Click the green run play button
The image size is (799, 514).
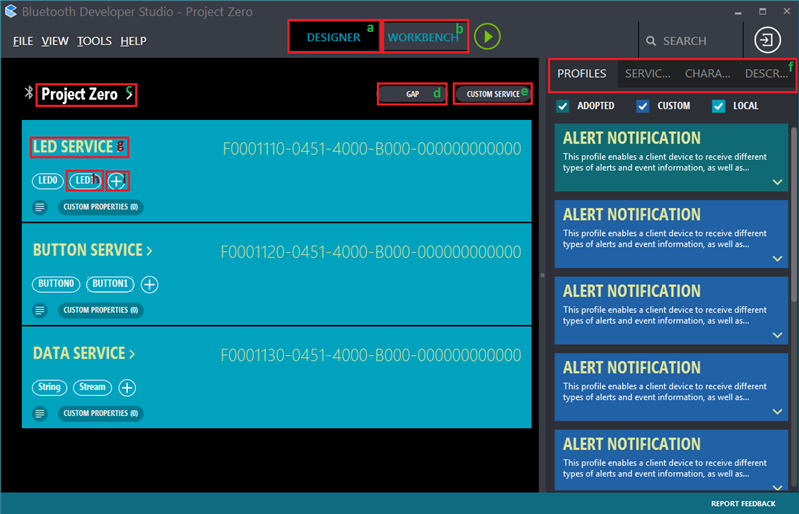coord(487,37)
